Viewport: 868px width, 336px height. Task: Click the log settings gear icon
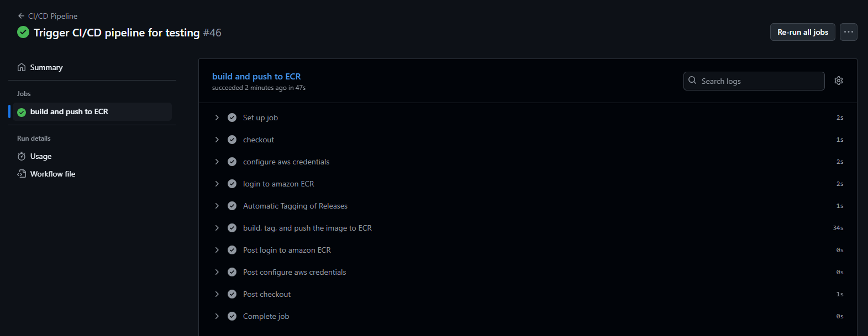pos(838,81)
